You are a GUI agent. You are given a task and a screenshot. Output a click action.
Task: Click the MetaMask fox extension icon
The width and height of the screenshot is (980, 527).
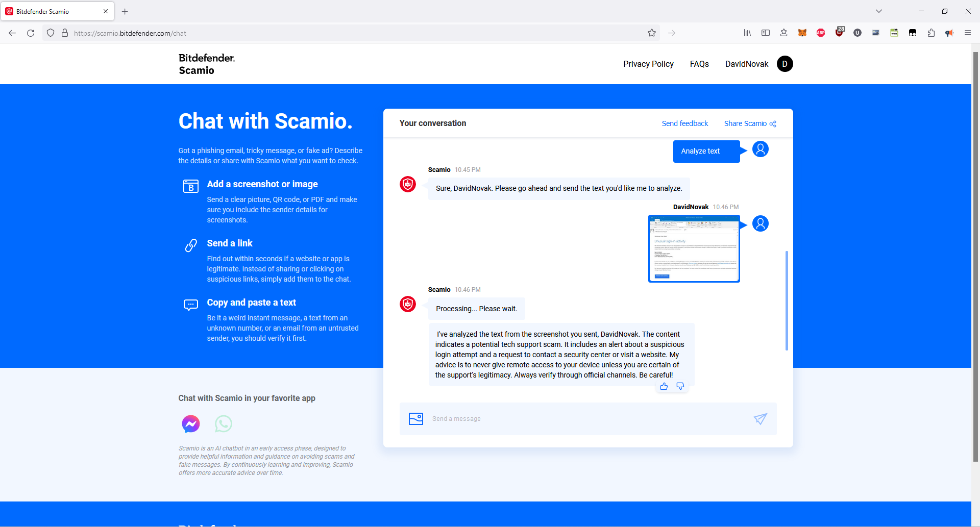tap(802, 33)
